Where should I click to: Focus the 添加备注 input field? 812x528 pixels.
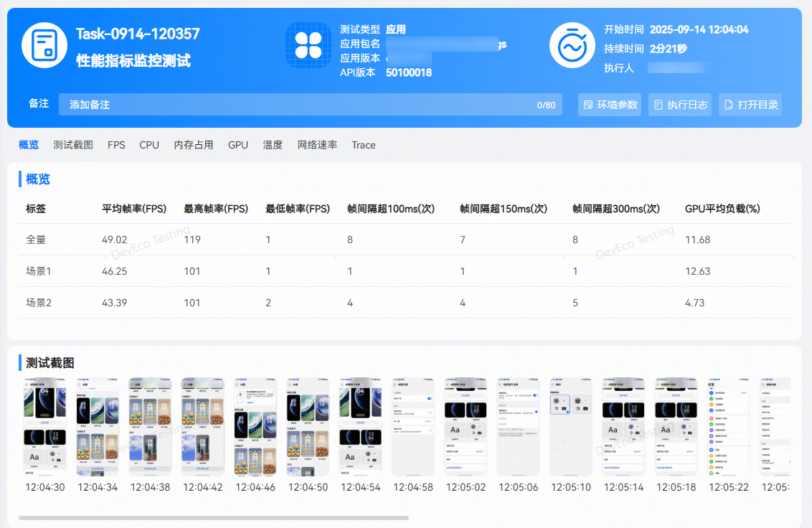click(x=301, y=105)
